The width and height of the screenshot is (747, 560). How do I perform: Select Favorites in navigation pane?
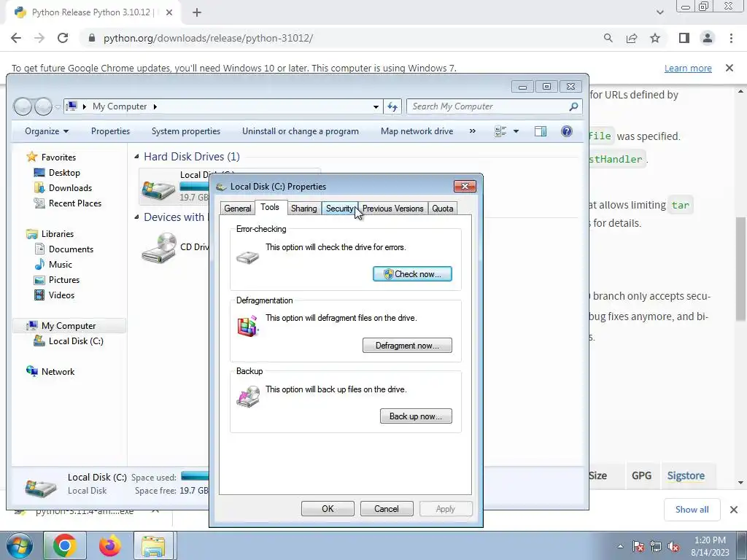(x=58, y=157)
